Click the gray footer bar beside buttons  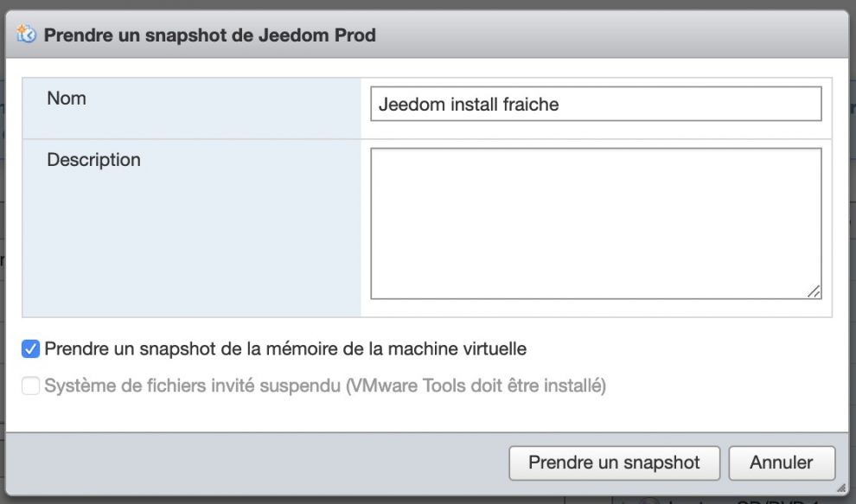[257, 463]
